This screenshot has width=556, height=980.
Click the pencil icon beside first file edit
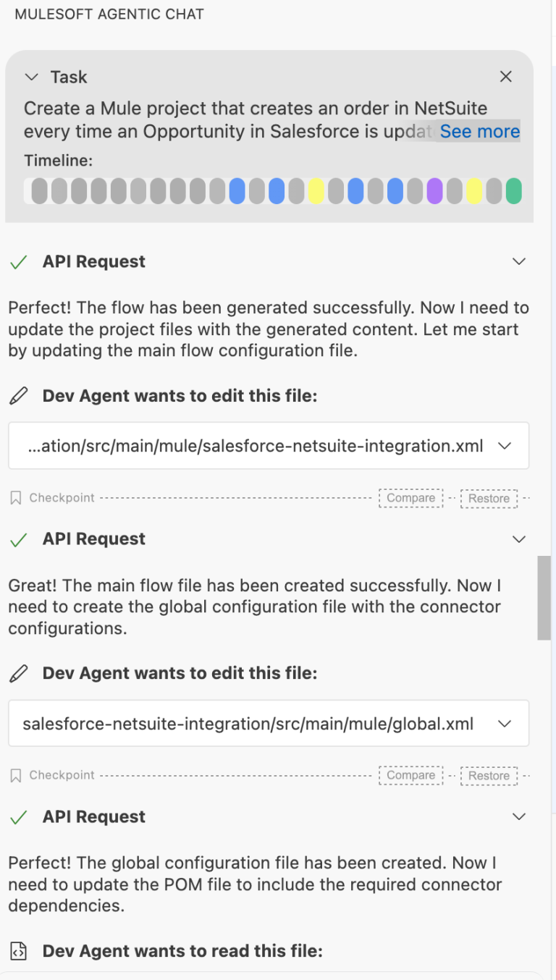[x=19, y=395]
